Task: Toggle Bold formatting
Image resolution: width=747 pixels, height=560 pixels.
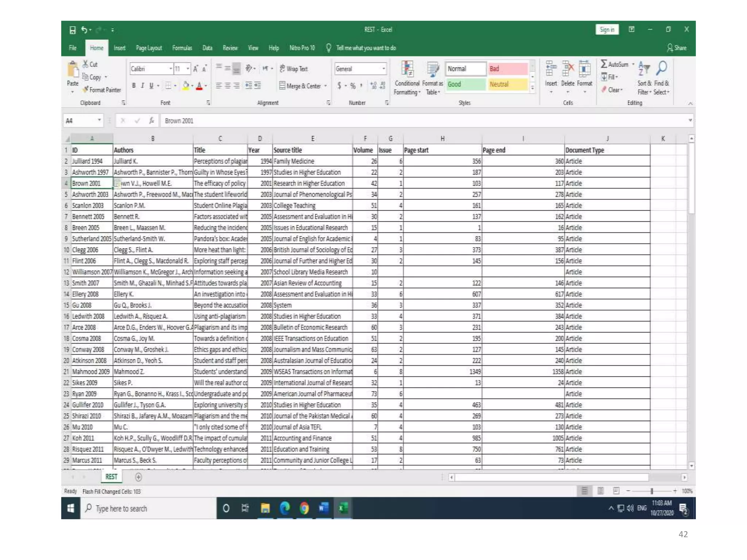Action: pos(134,86)
